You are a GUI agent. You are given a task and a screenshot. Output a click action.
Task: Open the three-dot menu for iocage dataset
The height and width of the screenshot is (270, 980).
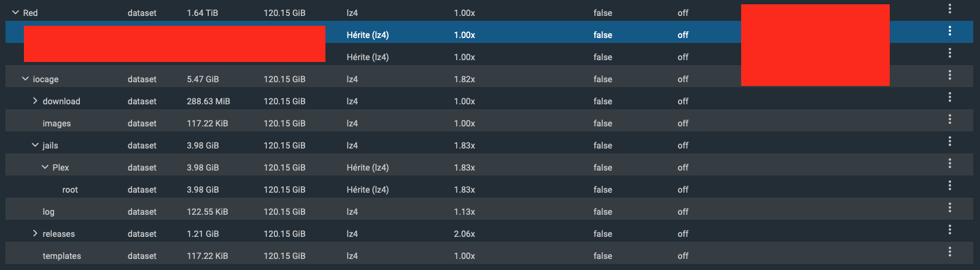point(949,75)
